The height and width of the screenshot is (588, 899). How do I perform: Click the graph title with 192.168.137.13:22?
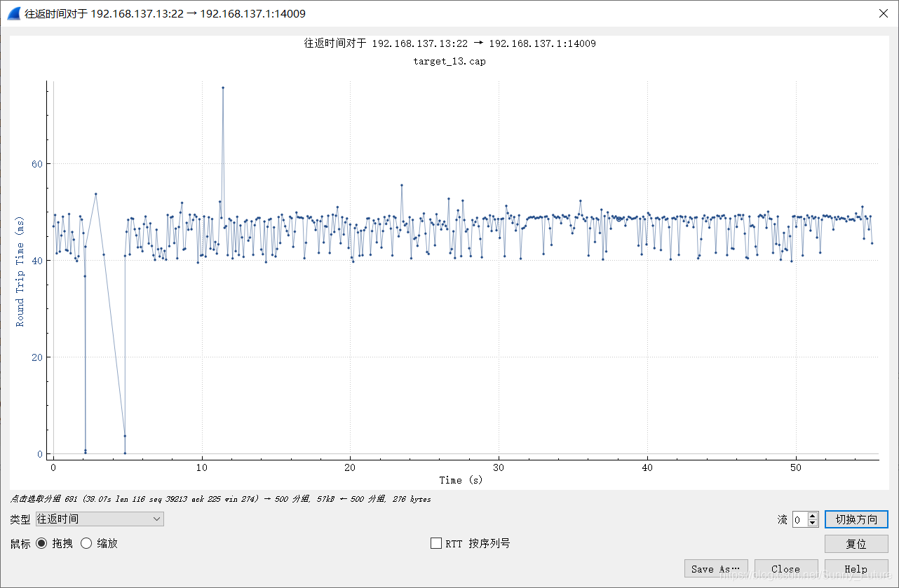point(449,43)
